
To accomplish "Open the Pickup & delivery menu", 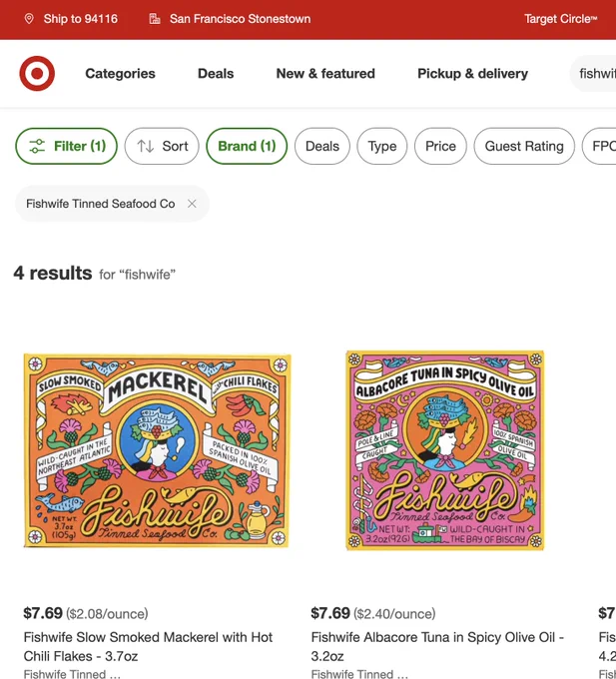I will (x=472, y=74).
